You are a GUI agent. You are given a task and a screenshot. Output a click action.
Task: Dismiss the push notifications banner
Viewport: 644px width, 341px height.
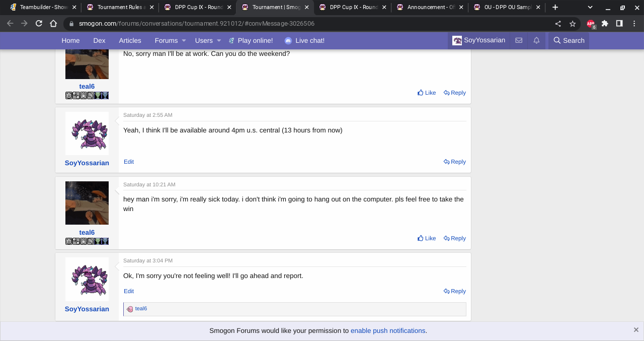click(x=636, y=330)
